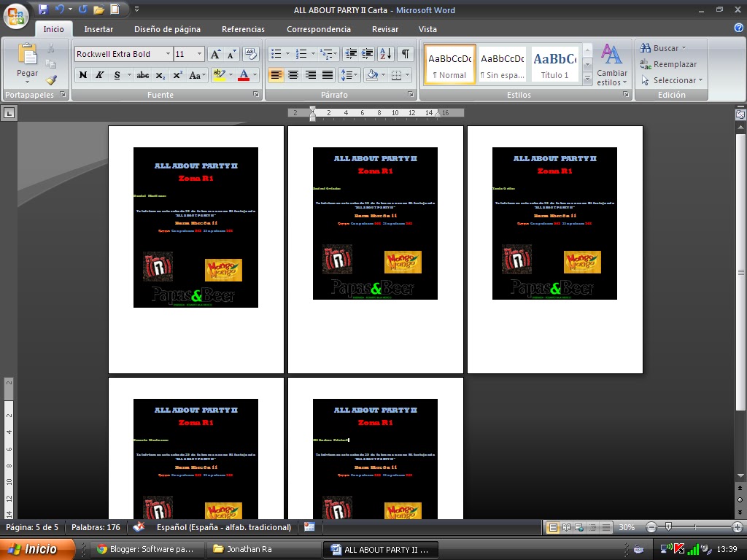Redo the last action
This screenshot has width=747, height=560.
[x=83, y=9]
